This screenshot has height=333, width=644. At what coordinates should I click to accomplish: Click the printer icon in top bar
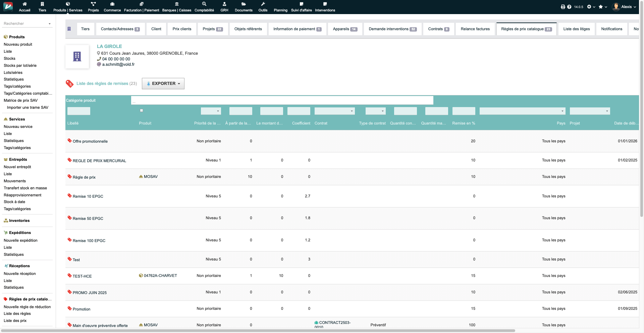563,7
